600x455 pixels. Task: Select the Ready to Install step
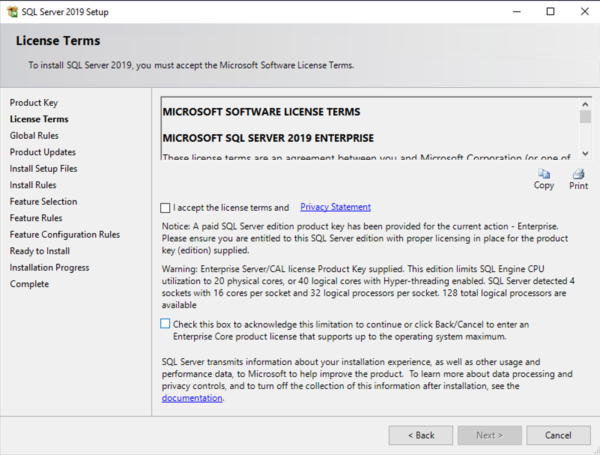click(40, 251)
